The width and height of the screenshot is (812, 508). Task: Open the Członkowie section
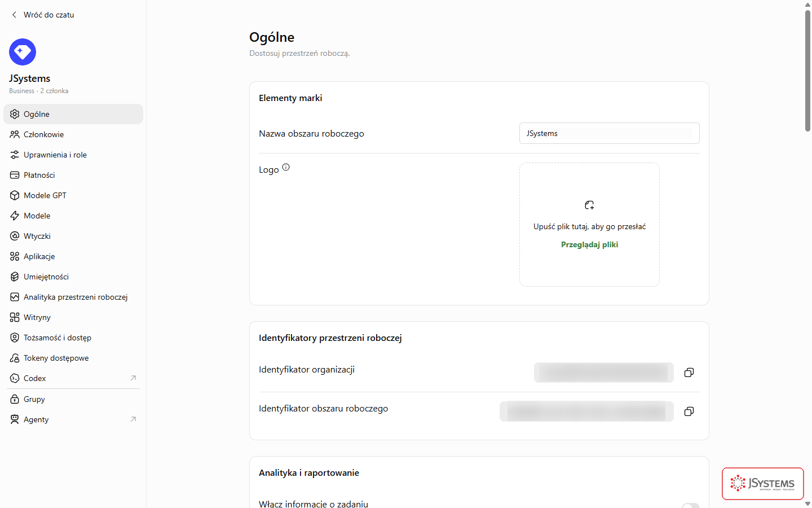(73, 134)
